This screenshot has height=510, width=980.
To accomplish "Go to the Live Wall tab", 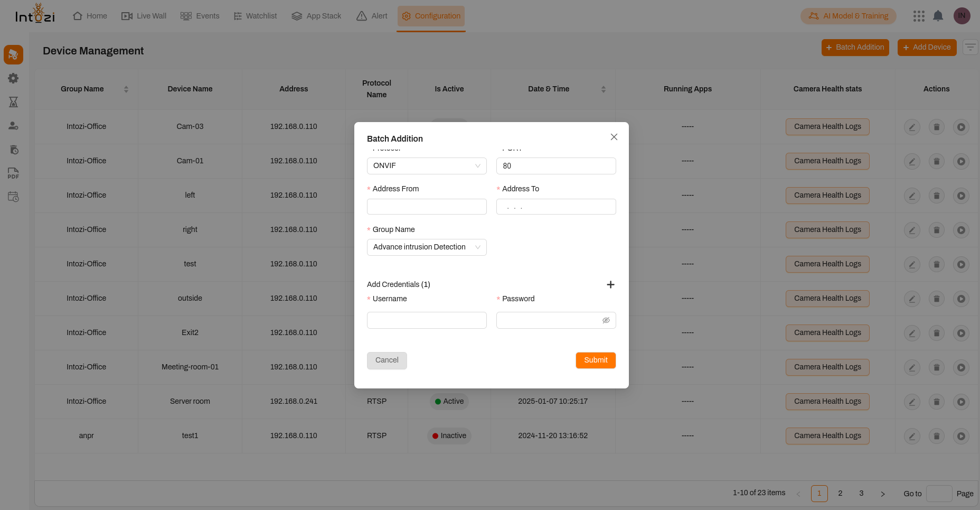I will tap(144, 16).
